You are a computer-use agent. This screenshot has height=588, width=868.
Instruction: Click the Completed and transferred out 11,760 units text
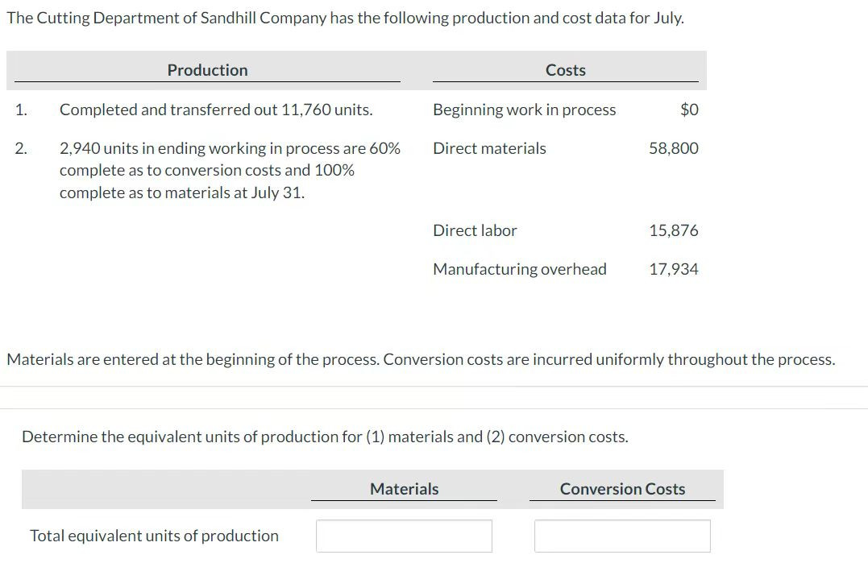click(x=216, y=110)
